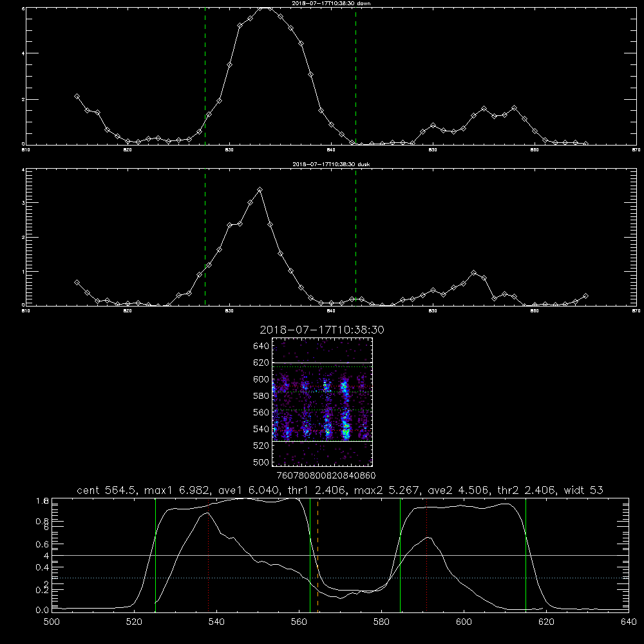Viewport: 644px width, 644px height.
Task: Click the heatmap title '2018-07-17T10:38:30'
Action: (x=322, y=330)
